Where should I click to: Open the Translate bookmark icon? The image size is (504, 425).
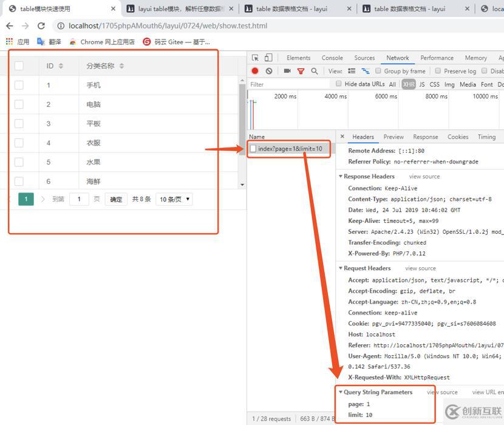coord(41,41)
